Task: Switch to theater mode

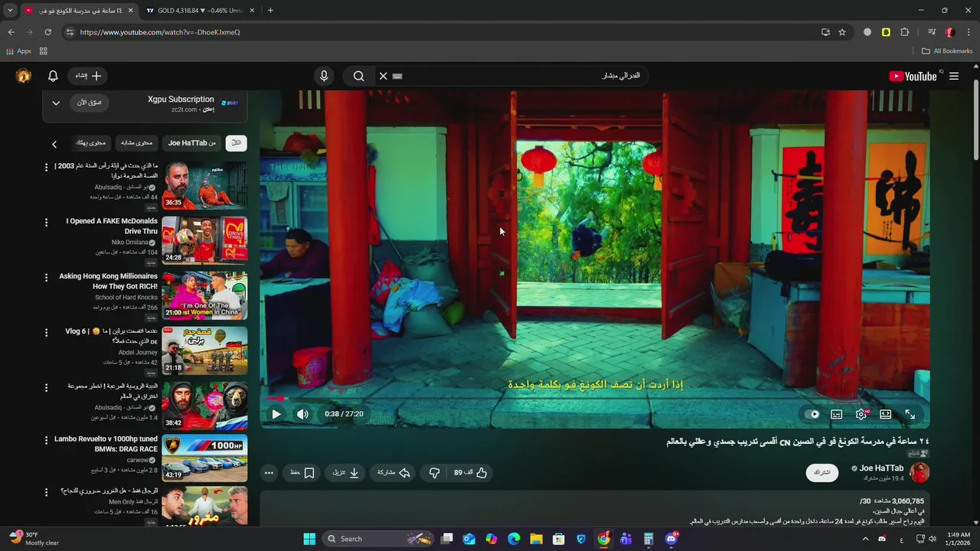Action: click(x=886, y=414)
